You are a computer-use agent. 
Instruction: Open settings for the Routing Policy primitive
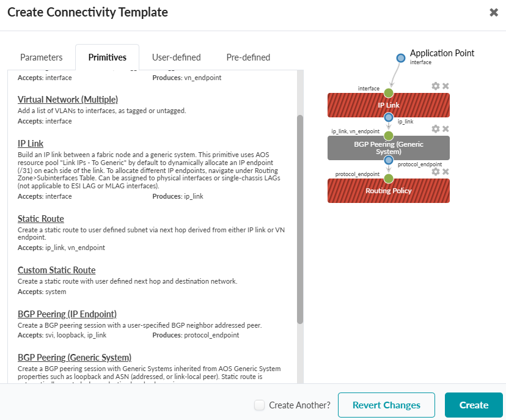pyautogui.click(x=435, y=172)
